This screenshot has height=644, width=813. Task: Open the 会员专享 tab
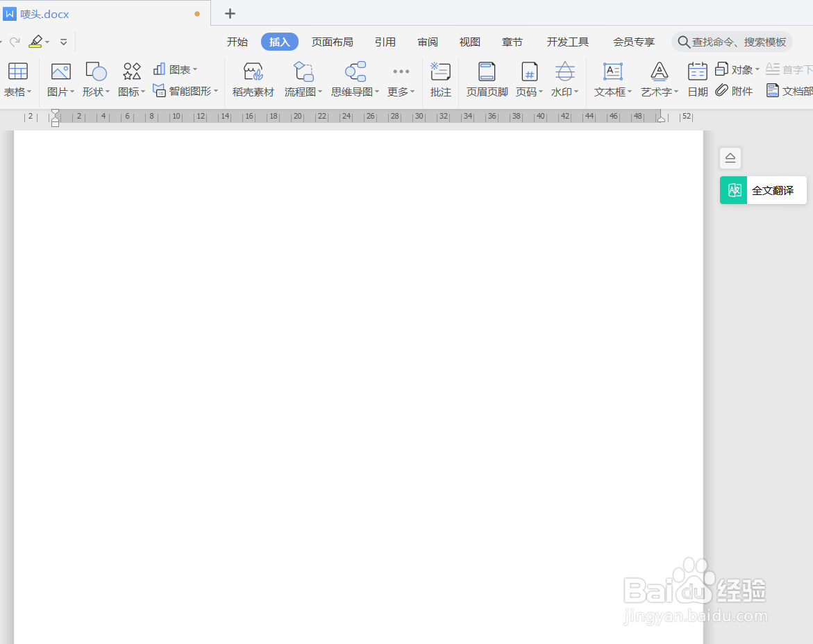click(x=634, y=42)
